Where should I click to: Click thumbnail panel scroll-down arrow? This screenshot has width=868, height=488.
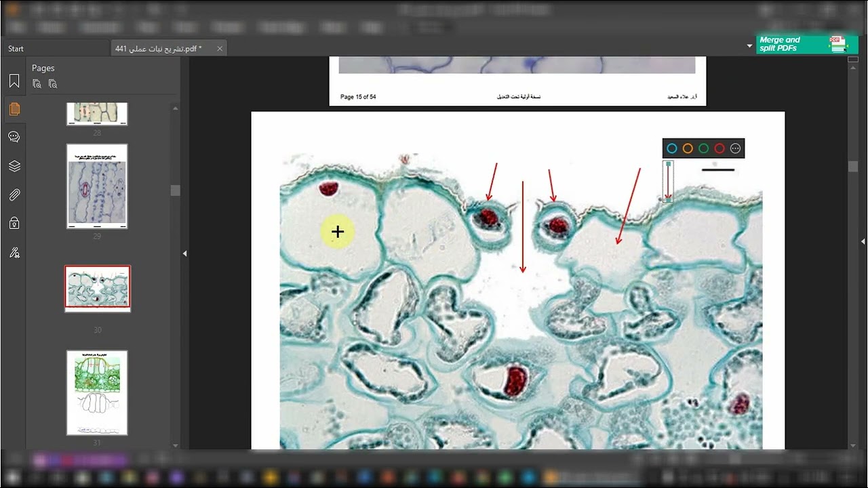(176, 445)
